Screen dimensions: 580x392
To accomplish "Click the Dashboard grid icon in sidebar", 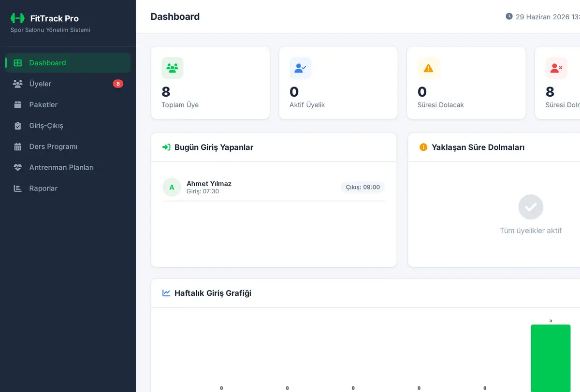I will pos(18,63).
